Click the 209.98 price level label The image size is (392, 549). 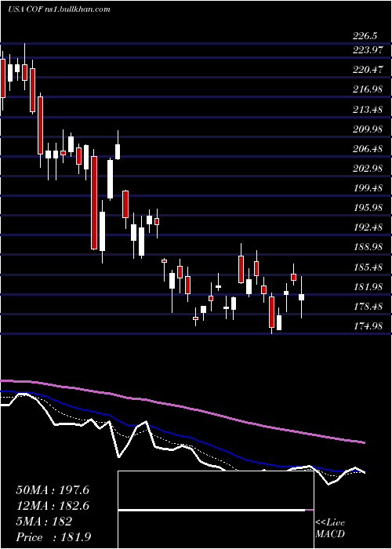368,129
